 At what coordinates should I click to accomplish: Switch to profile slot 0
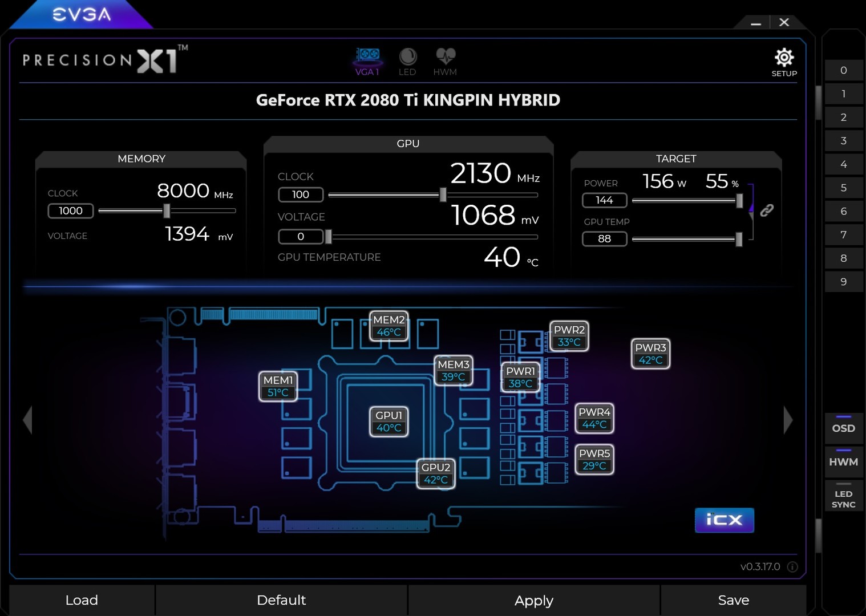[844, 70]
